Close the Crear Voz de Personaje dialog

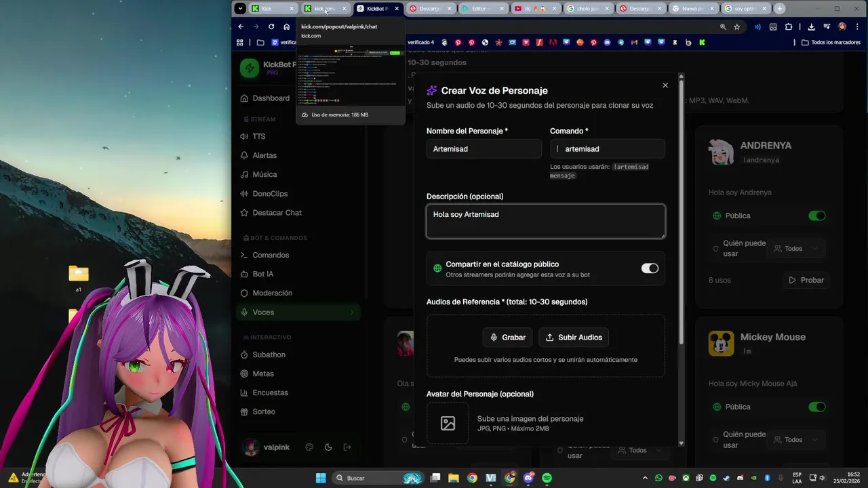665,85
